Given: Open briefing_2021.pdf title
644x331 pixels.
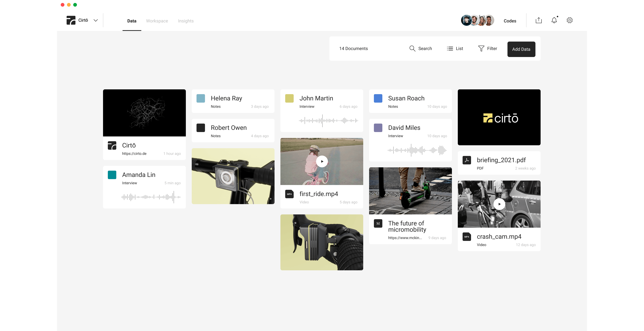Looking at the screenshot, I should tap(501, 160).
